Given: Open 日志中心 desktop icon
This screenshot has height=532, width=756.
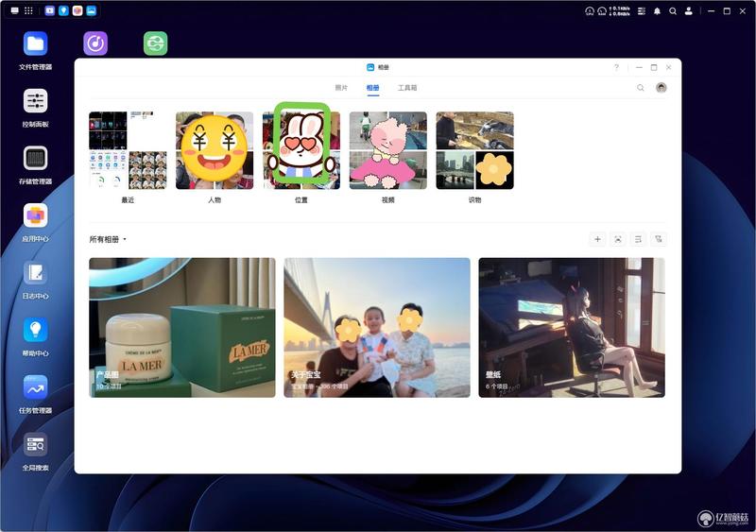Looking at the screenshot, I should click(x=35, y=273).
